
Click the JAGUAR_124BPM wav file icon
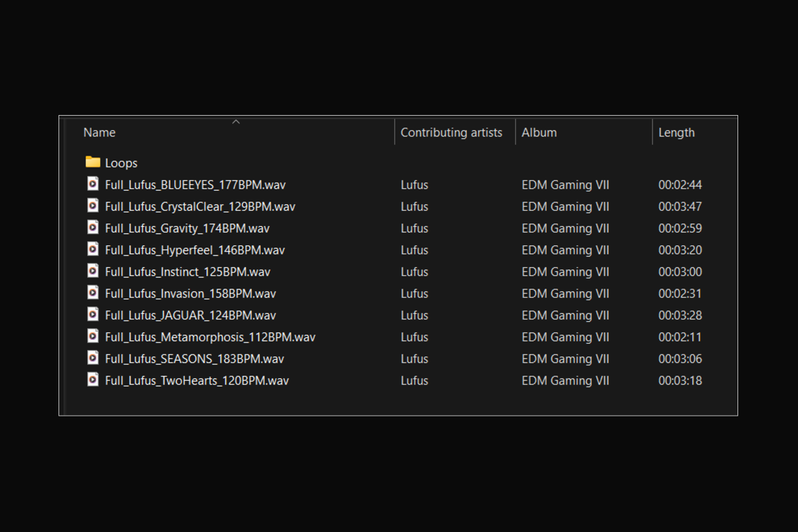(93, 315)
